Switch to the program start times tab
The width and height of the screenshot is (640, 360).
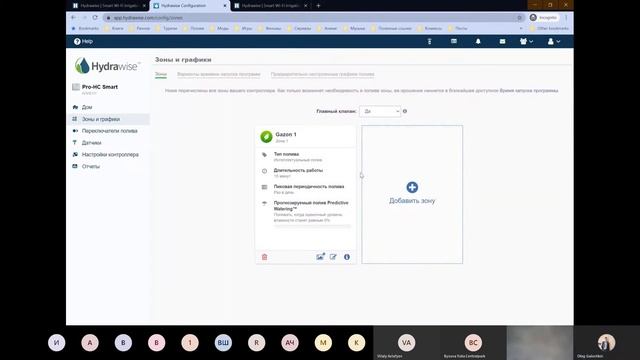[218, 74]
